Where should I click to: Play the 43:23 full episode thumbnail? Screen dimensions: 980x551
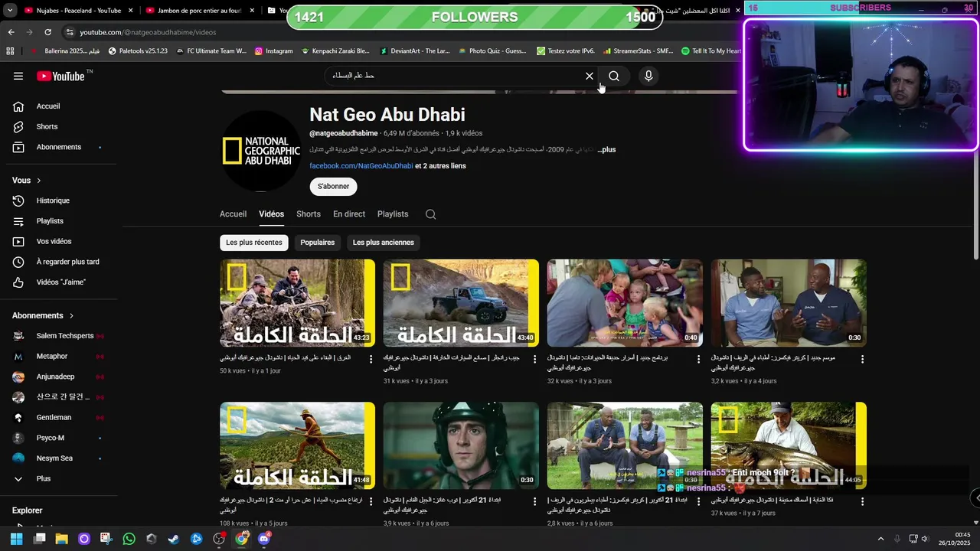pos(297,303)
